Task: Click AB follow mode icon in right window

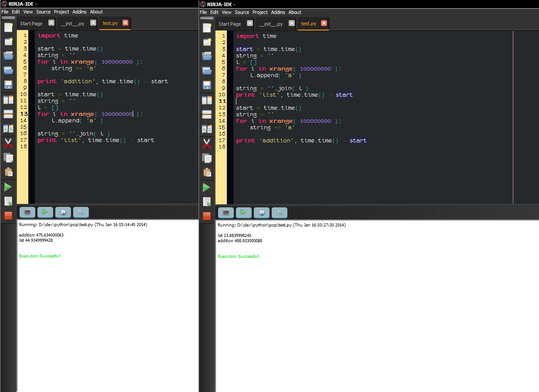Action: click(207, 129)
